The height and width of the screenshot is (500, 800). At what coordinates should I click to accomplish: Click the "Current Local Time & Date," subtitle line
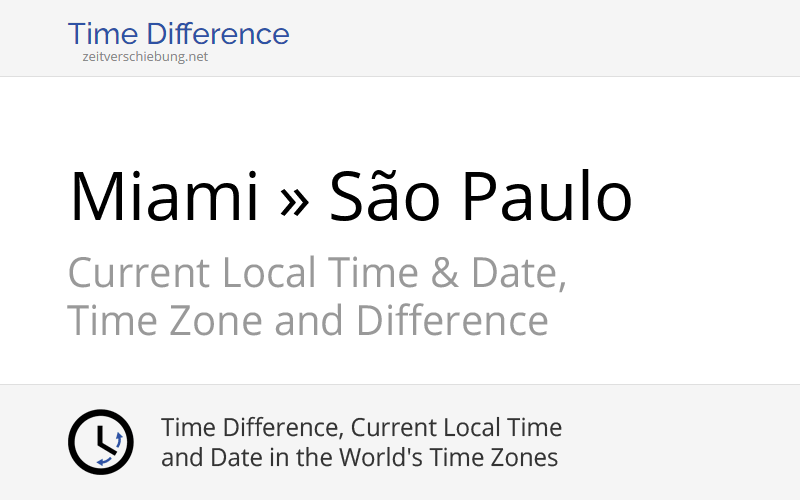(x=317, y=273)
